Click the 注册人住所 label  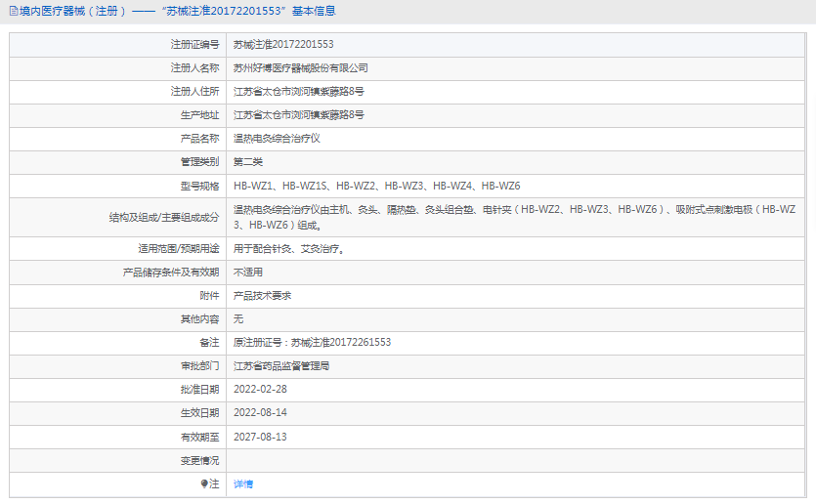point(195,92)
